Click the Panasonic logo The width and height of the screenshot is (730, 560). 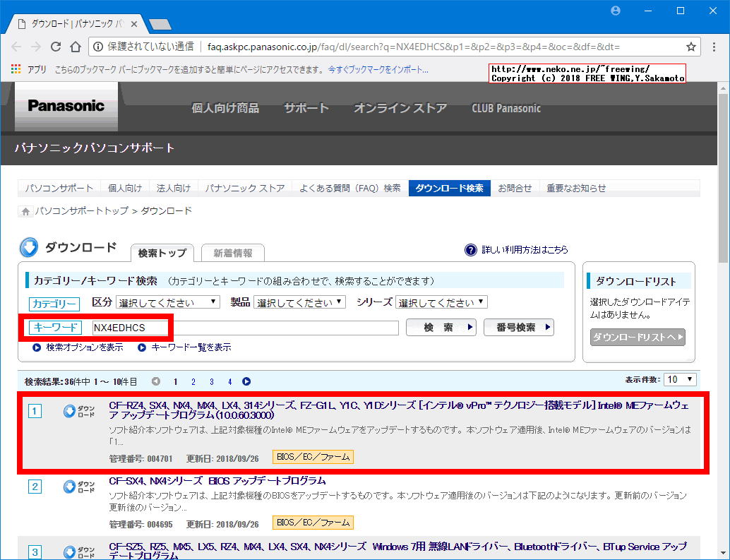65,107
